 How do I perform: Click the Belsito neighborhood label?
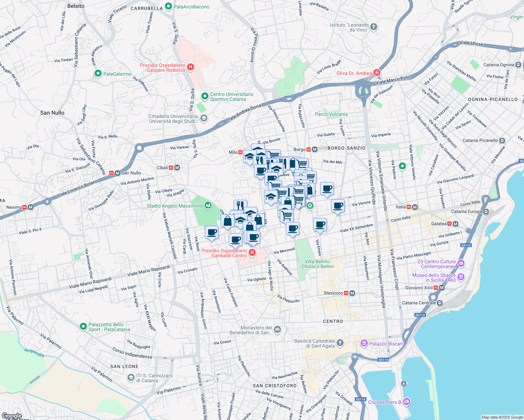tap(76, 6)
